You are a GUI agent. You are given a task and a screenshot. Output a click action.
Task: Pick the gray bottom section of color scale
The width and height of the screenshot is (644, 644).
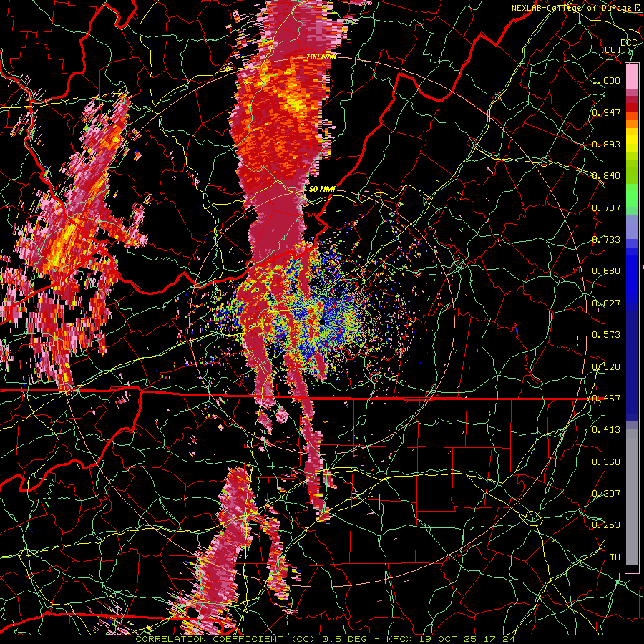point(632,497)
